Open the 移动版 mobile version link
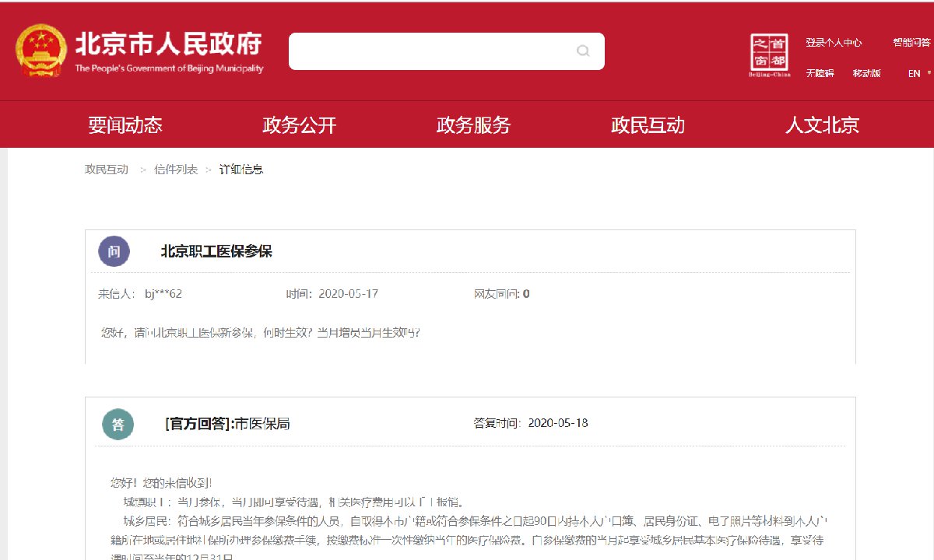The image size is (934, 560). pyautogui.click(x=866, y=73)
